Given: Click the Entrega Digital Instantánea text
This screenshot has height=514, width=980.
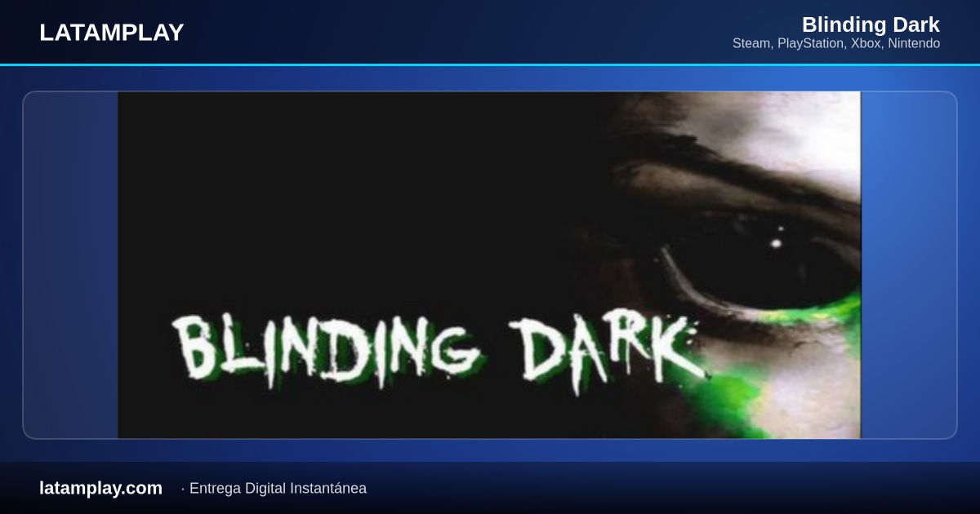Looking at the screenshot, I should [x=278, y=489].
